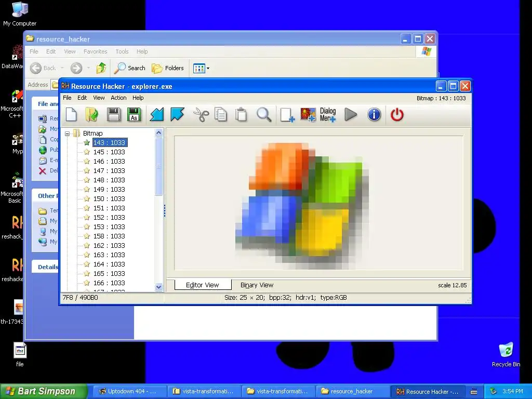Open the Tools menu in Explorer window
This screenshot has height=399, width=532.
pyautogui.click(x=122, y=51)
